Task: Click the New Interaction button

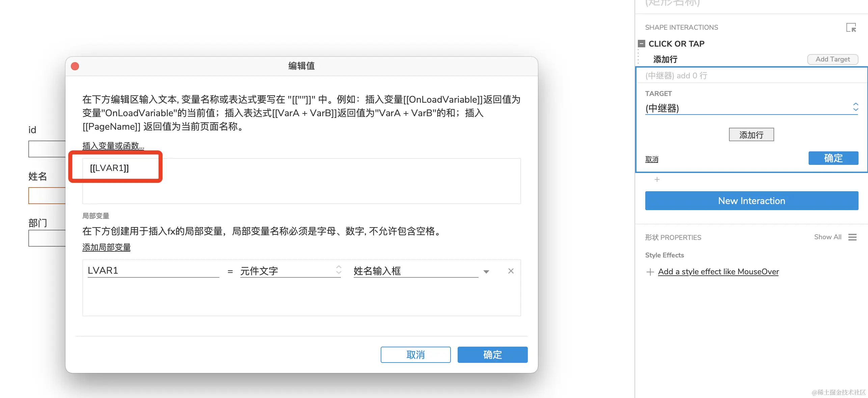Action: pyautogui.click(x=751, y=201)
